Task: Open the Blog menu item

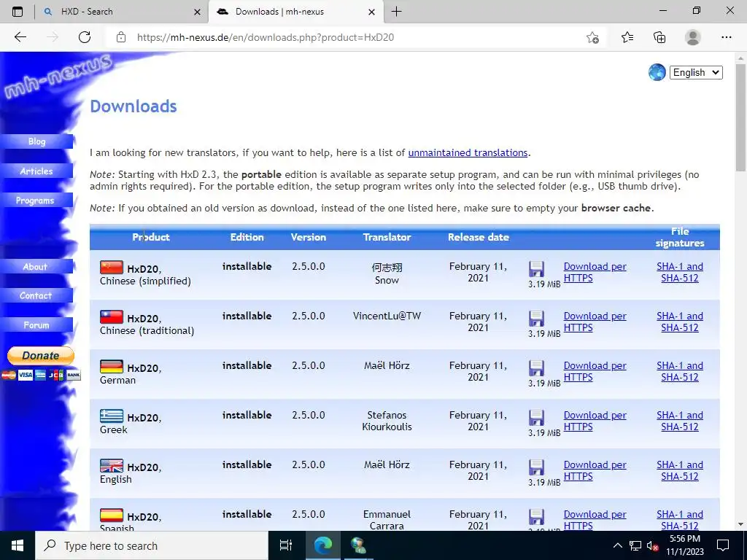Action: coord(36,141)
